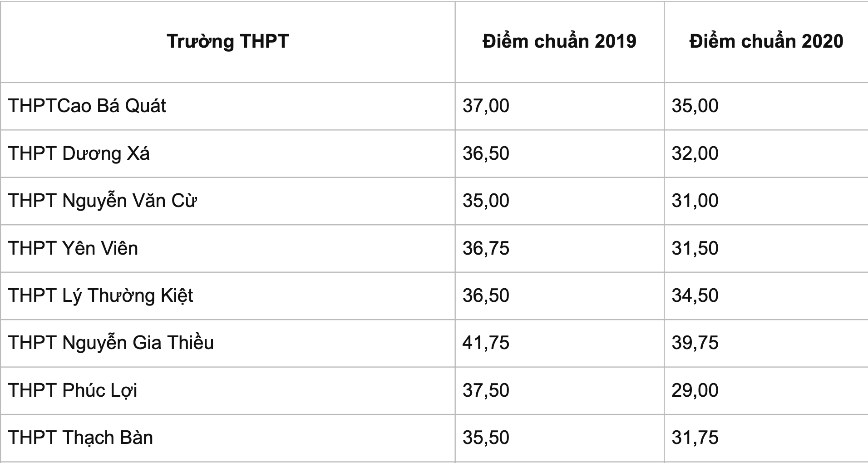The image size is (868, 463).
Task: Select the THPT Phúc Lợi cell
Action: pyautogui.click(x=73, y=390)
